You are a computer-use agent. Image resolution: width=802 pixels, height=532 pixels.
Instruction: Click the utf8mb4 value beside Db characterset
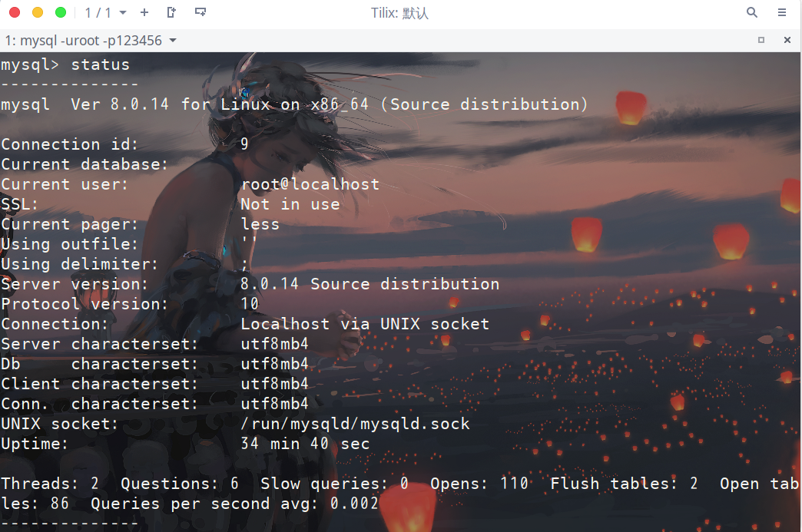(x=275, y=363)
